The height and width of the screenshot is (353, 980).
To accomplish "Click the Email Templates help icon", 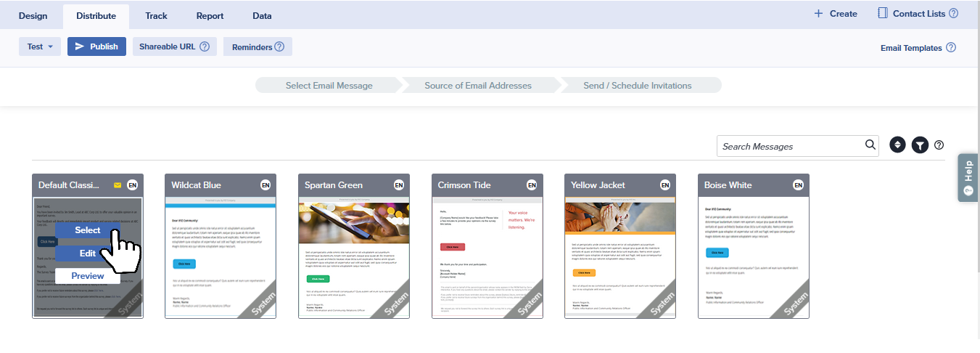I will coord(951,48).
